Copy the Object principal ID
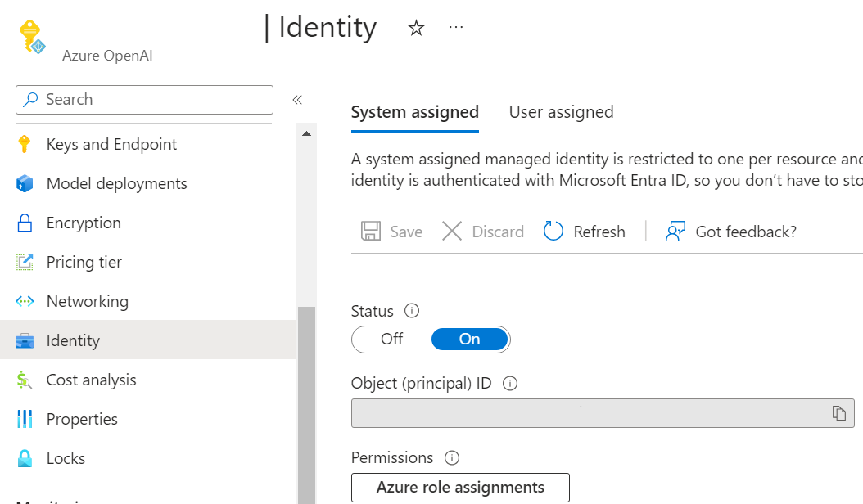This screenshot has height=504, width=863. pos(838,413)
